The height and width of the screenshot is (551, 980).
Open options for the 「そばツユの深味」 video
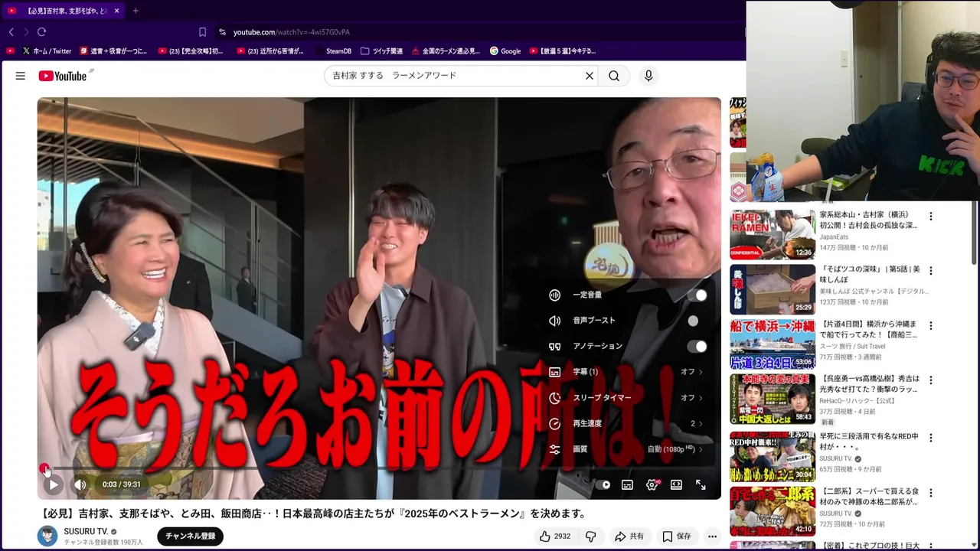[x=931, y=270]
